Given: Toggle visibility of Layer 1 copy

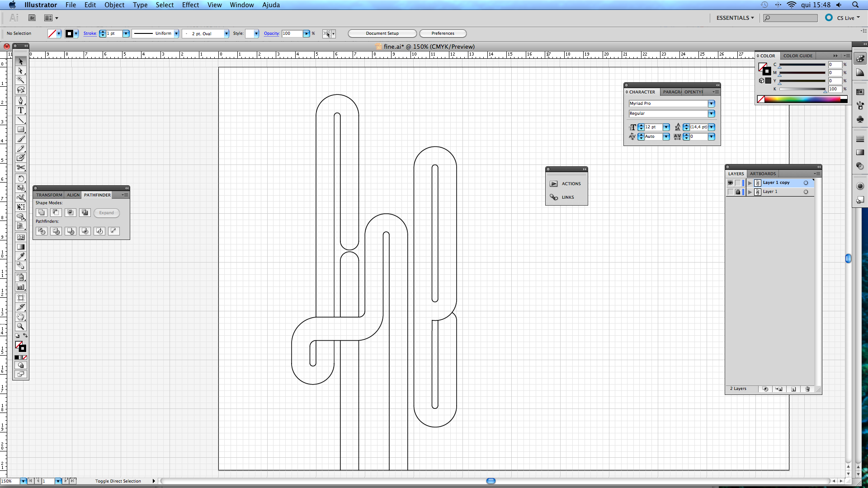Looking at the screenshot, I should tap(730, 183).
